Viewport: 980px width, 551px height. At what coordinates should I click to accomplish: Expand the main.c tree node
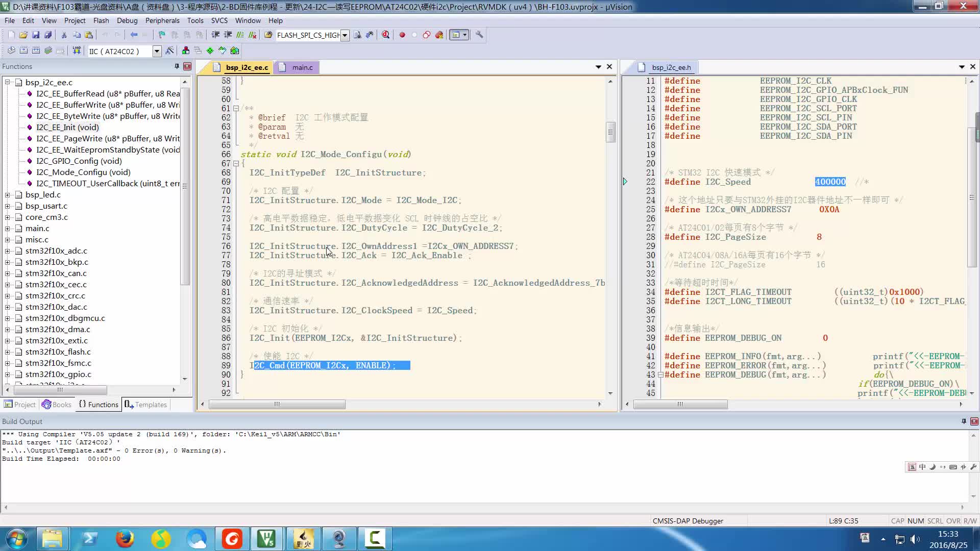(8, 228)
